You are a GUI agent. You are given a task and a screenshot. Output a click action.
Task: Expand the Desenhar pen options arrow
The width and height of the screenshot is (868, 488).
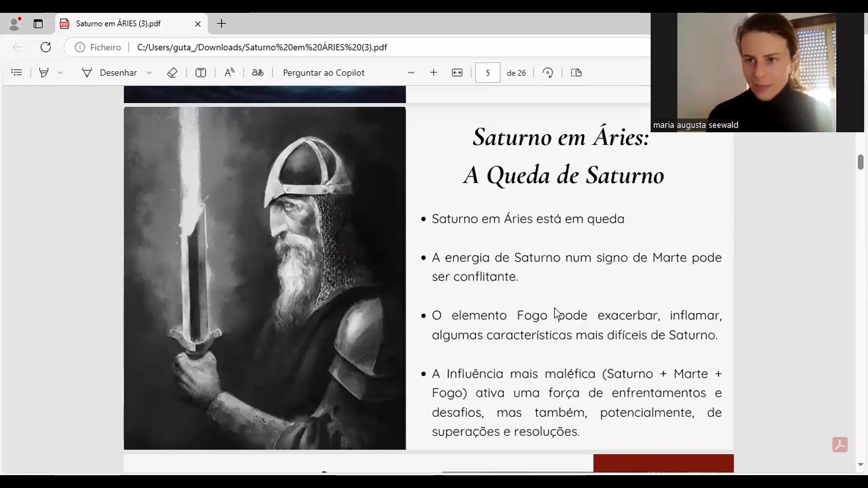(149, 73)
